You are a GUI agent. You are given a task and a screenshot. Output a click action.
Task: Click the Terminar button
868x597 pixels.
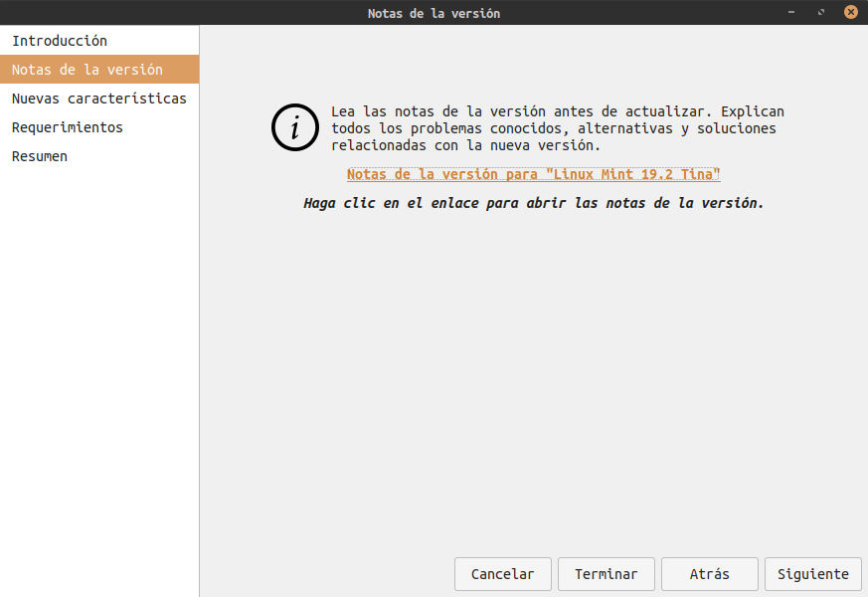tap(607, 574)
